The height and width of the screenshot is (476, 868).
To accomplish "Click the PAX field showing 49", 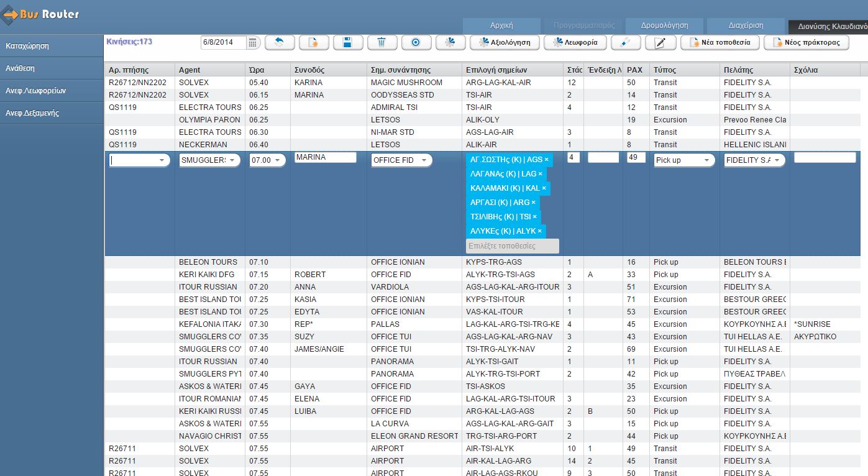I will coord(636,158).
